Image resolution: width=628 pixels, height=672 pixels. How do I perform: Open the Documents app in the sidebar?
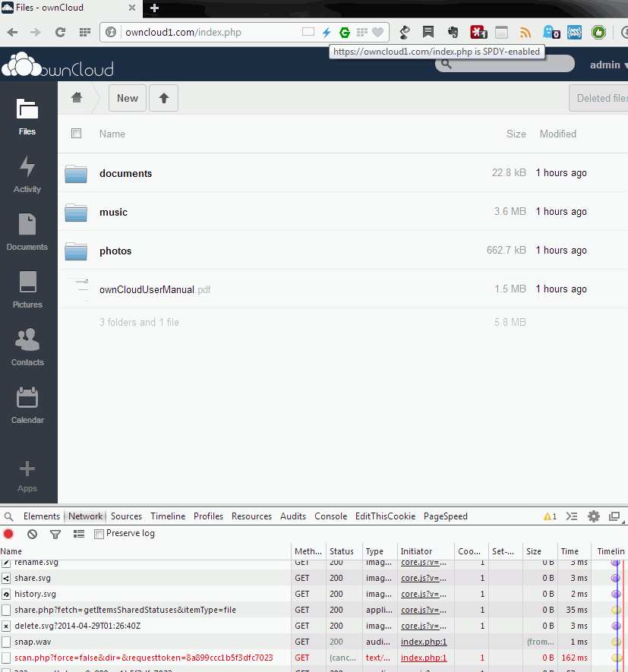click(27, 232)
